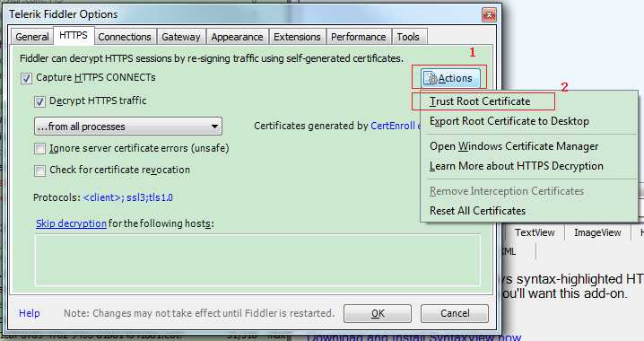Viewport: 644px width, 341px height.
Task: Choose Trust Root Certificate menu item
Action: tap(480, 101)
